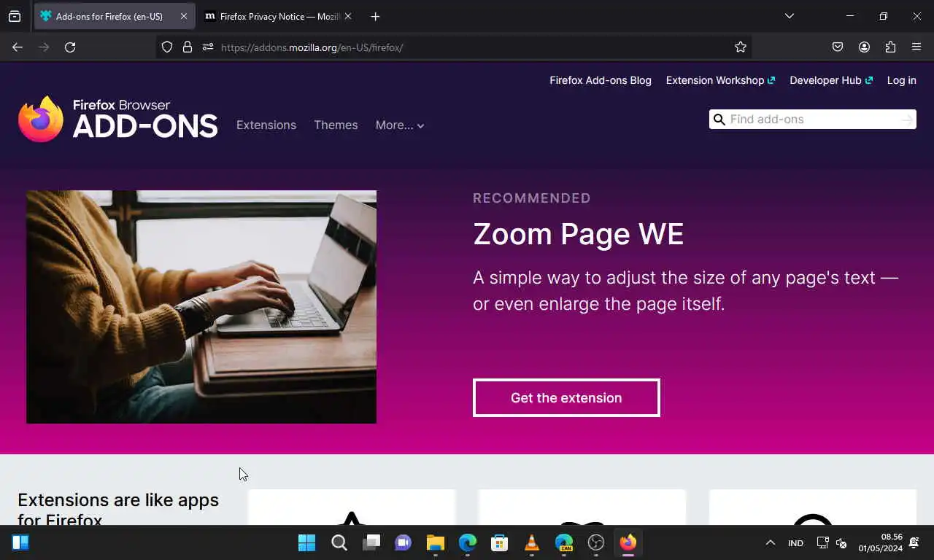934x560 pixels.
Task: Open Microsoft Store from taskbar
Action: click(500, 542)
